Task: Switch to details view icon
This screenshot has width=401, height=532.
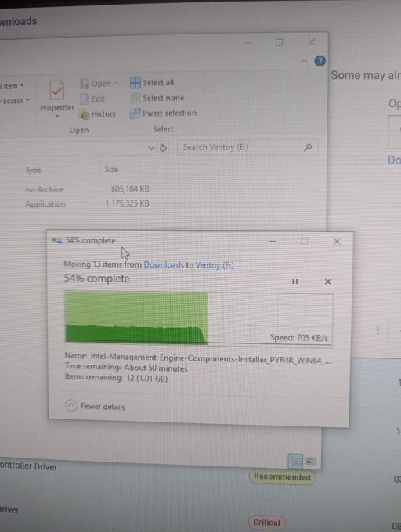Action: [x=295, y=460]
